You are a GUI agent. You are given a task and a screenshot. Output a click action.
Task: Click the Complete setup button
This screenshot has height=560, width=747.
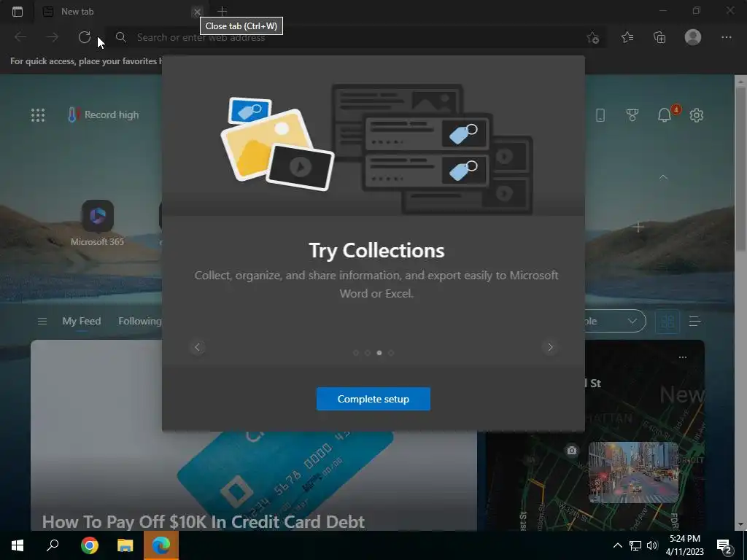(x=373, y=399)
